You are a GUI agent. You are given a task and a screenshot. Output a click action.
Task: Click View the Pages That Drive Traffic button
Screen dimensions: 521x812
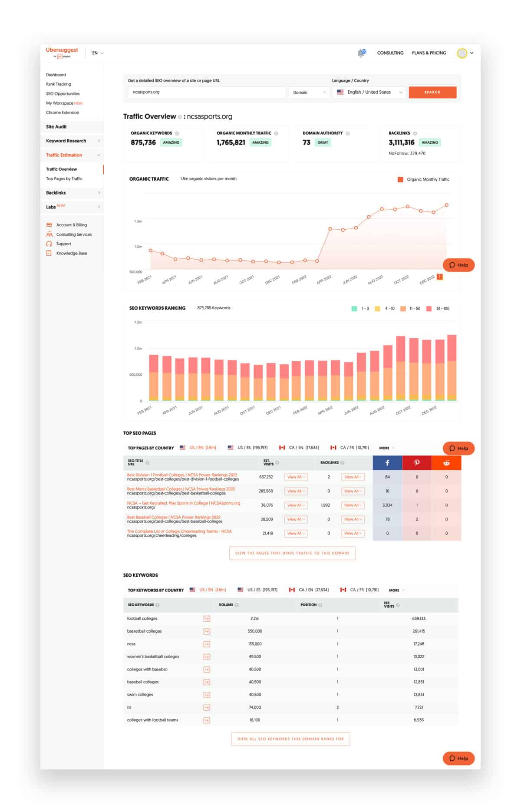(x=292, y=554)
